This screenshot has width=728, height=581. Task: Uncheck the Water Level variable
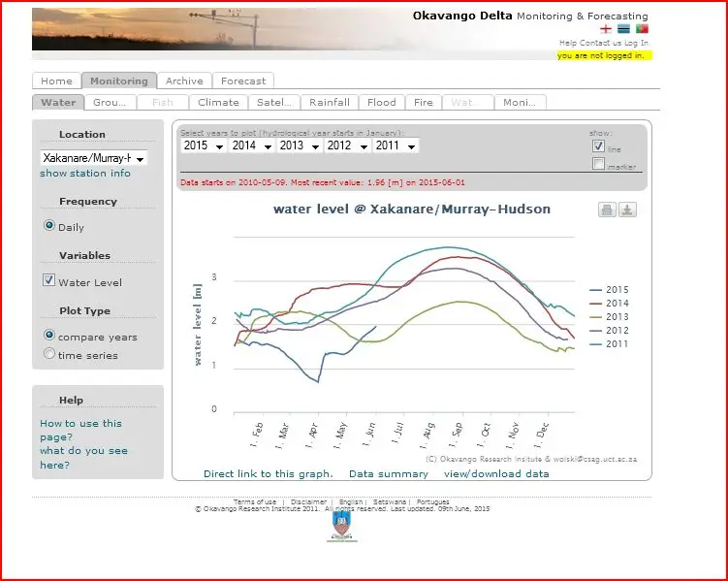pos(48,279)
